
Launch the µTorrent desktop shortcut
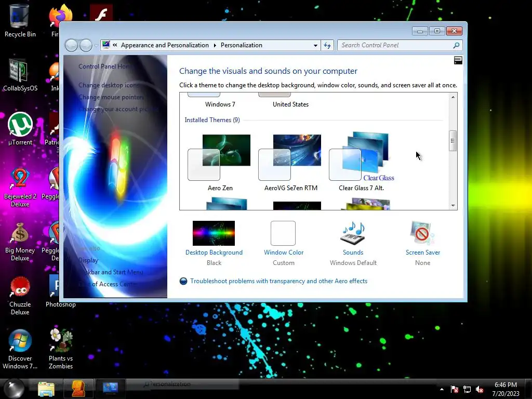click(20, 129)
